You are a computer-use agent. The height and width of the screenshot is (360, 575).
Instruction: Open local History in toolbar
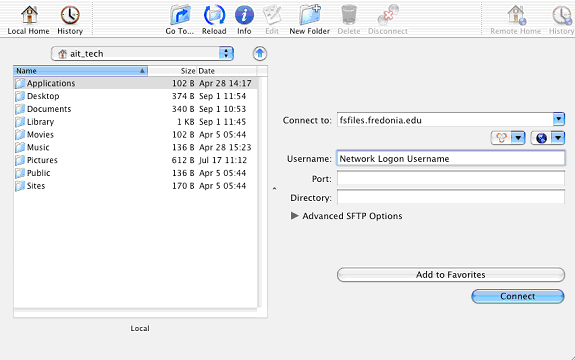pyautogui.click(x=70, y=19)
